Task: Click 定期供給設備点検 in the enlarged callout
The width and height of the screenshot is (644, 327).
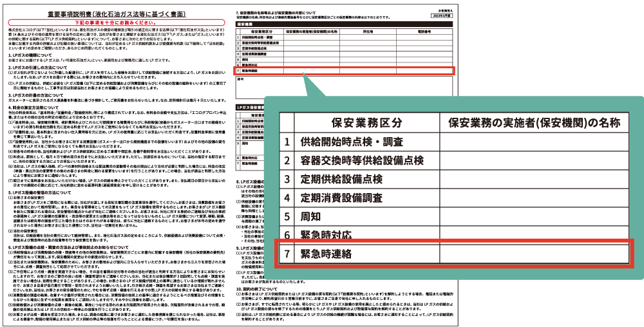Action: 341,180
